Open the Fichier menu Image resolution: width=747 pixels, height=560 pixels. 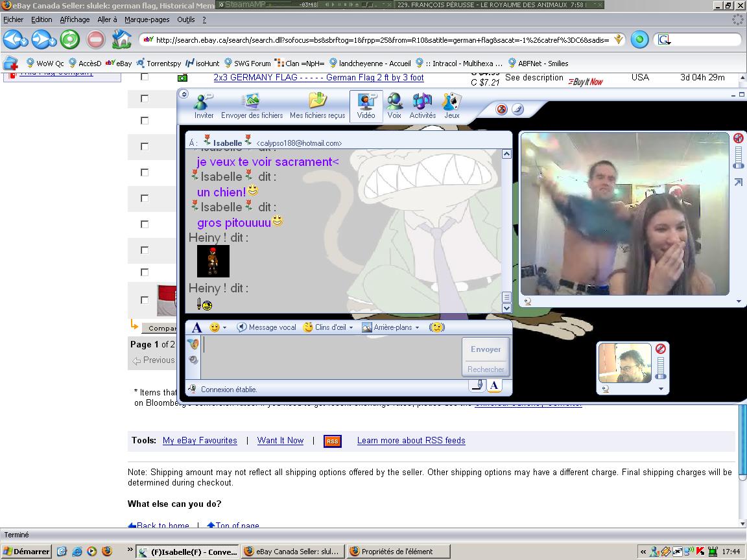tap(14, 19)
